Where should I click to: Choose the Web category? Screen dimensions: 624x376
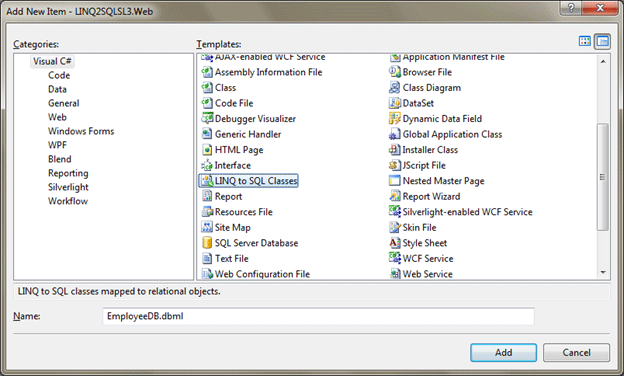coord(57,117)
